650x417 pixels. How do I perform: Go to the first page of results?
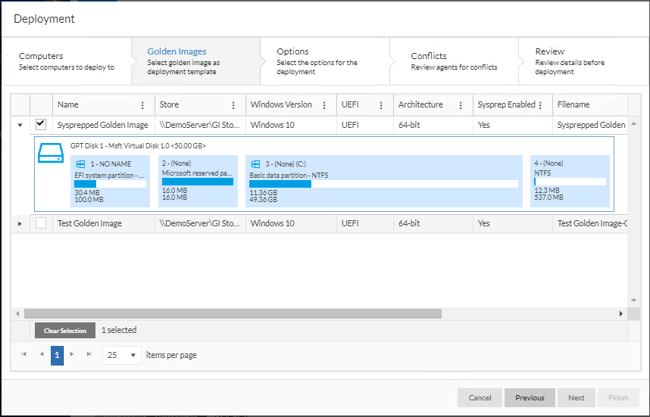click(x=23, y=355)
